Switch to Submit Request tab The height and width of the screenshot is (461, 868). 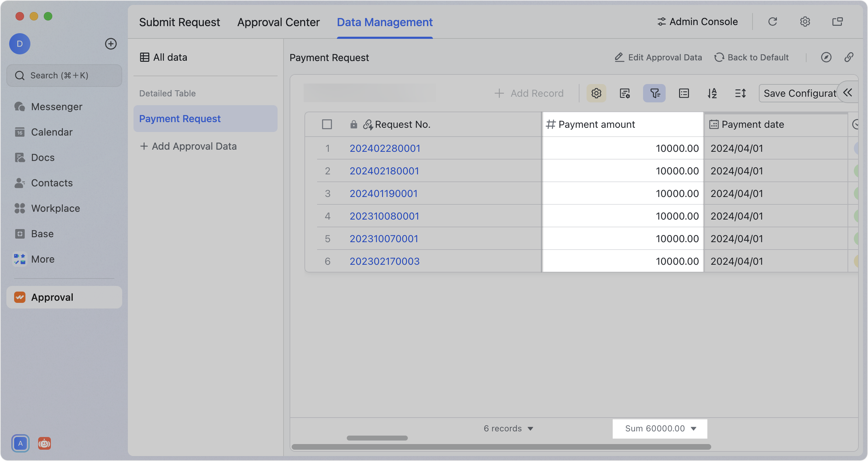[179, 22]
